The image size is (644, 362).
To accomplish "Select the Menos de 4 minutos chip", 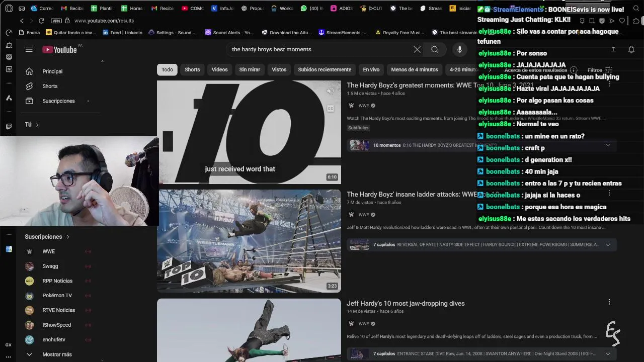I will [415, 69].
